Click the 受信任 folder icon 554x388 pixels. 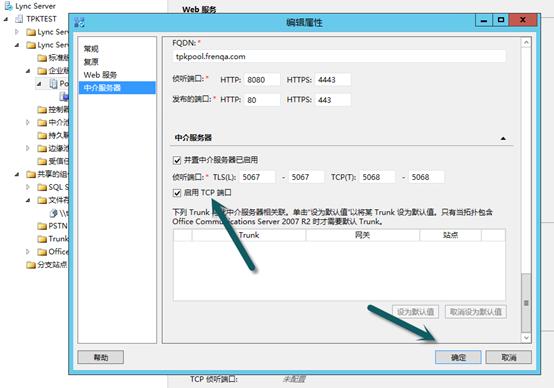(x=42, y=161)
